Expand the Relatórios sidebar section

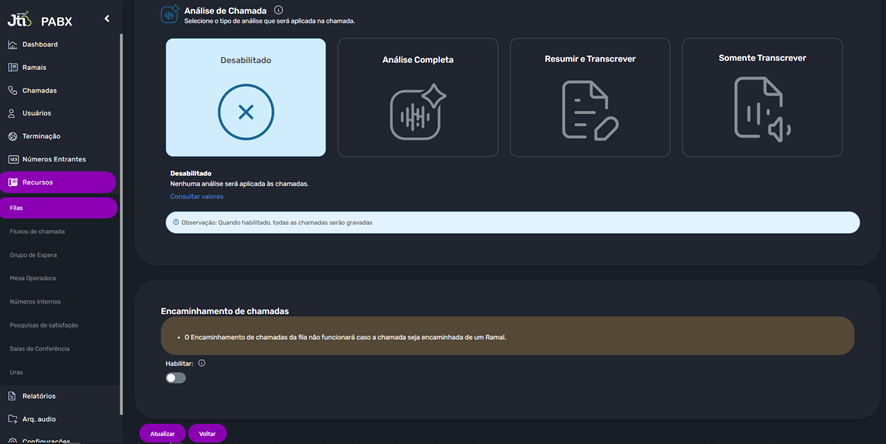coord(40,396)
